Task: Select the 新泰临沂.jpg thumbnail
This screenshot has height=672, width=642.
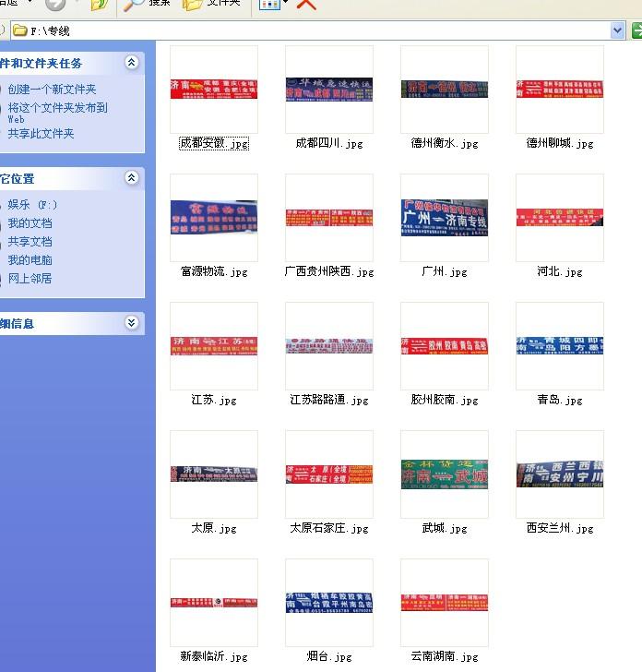Action: point(214,602)
